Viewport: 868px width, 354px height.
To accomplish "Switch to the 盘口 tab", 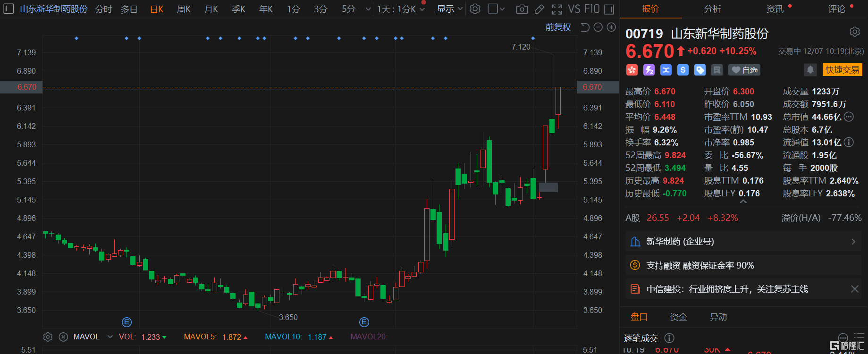I will coord(639,317).
